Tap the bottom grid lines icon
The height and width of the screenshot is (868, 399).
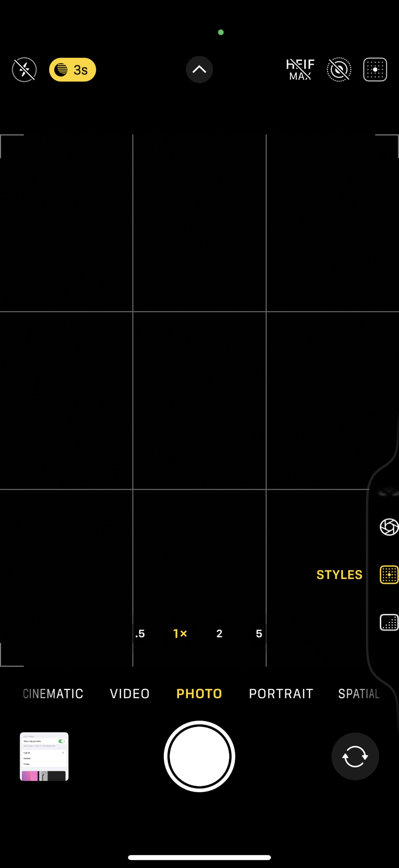pos(387,622)
